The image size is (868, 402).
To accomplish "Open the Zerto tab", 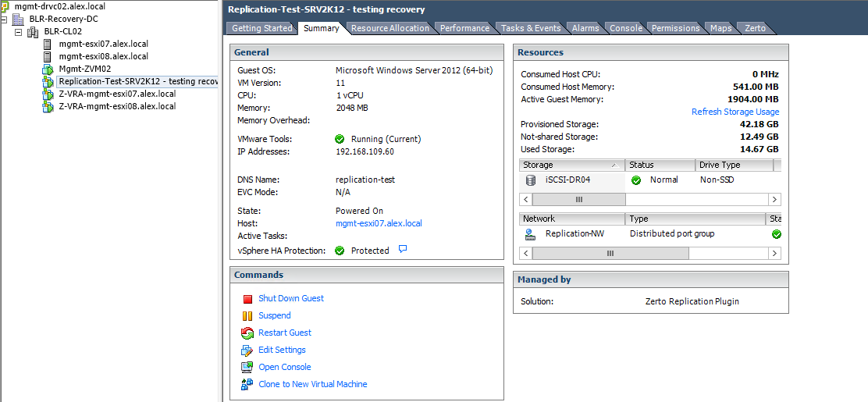I will point(754,28).
